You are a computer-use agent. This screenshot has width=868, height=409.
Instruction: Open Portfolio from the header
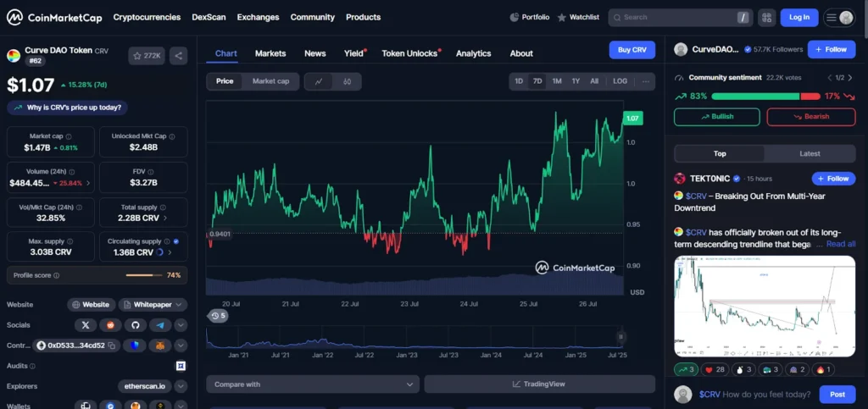530,17
